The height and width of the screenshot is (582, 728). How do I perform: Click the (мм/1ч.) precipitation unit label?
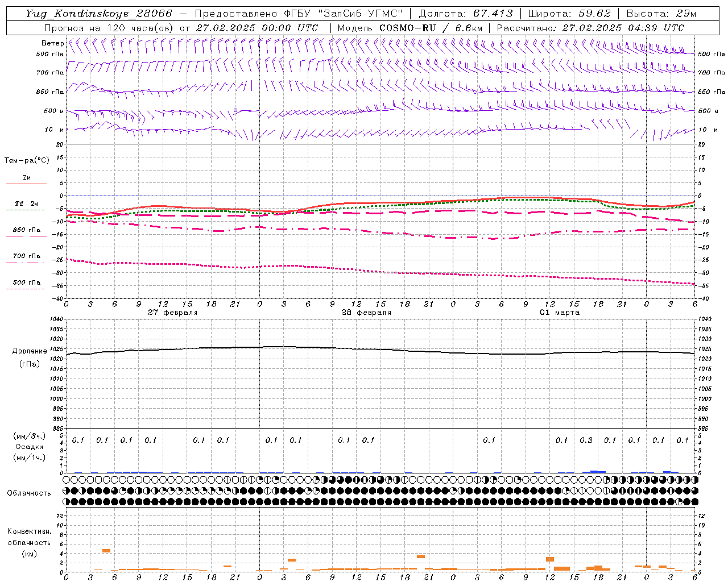[x=30, y=458]
